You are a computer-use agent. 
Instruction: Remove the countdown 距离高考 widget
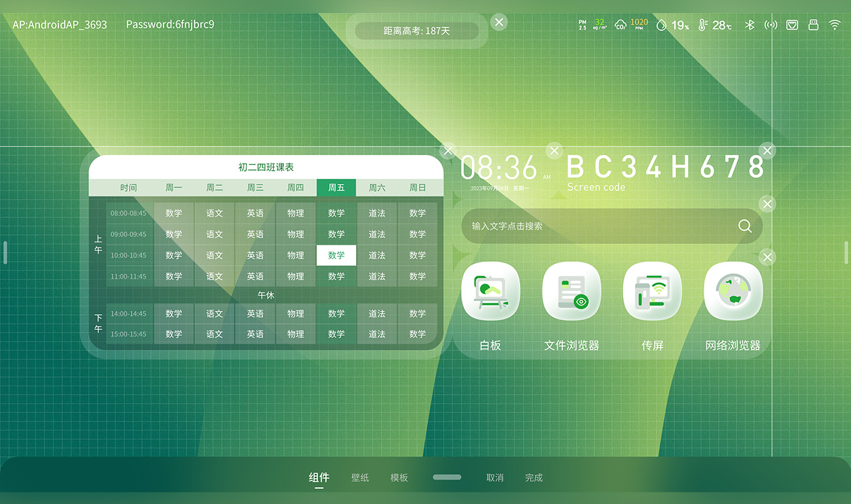point(499,22)
